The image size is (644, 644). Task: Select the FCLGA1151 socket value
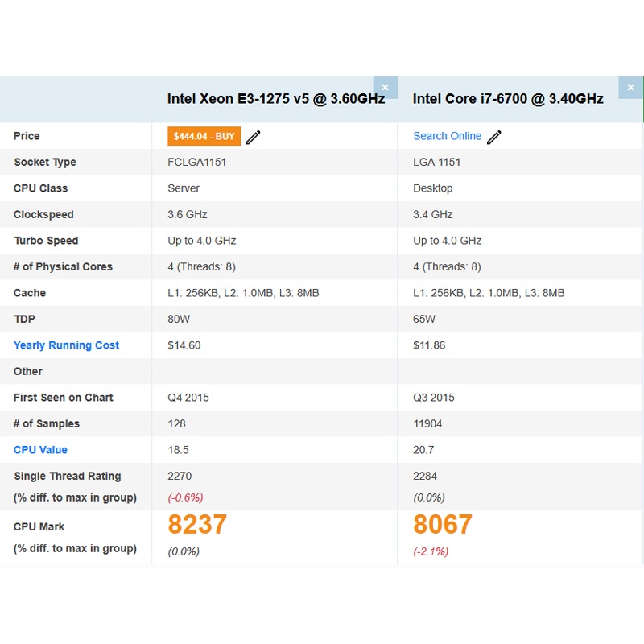196,163
